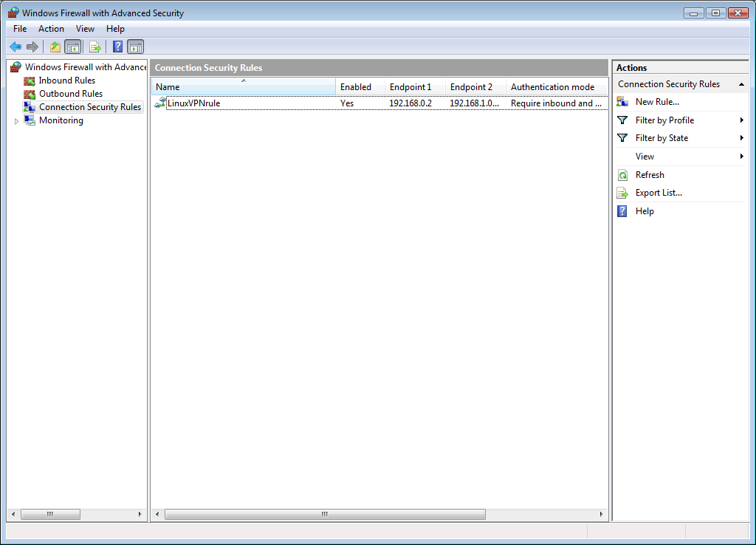Click the Endpoint 2 value 192.168.1.0...
The image size is (756, 545).
coord(475,103)
